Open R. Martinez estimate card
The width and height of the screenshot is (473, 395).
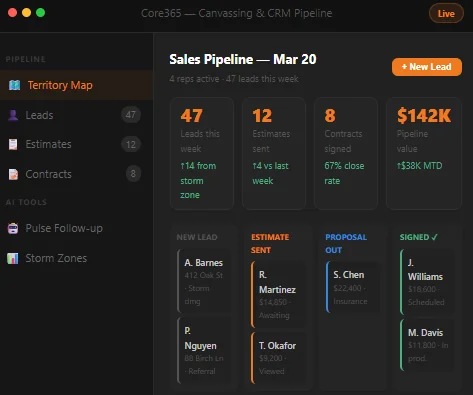tap(278, 295)
